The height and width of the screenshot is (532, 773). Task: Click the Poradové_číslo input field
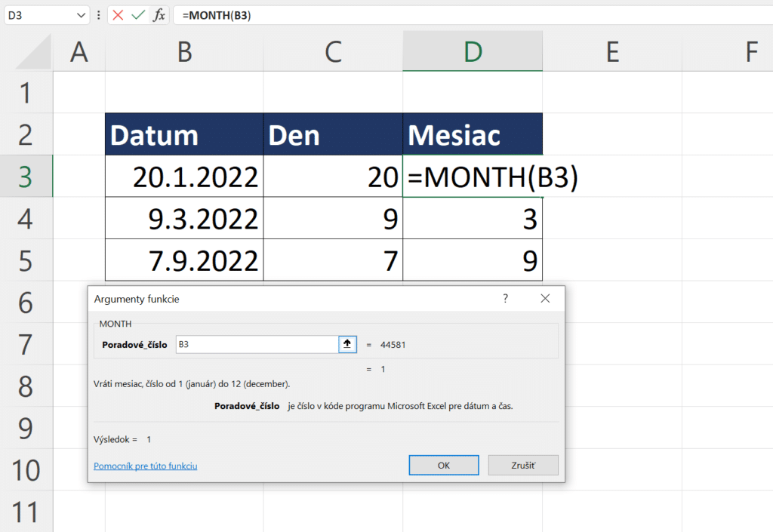257,344
